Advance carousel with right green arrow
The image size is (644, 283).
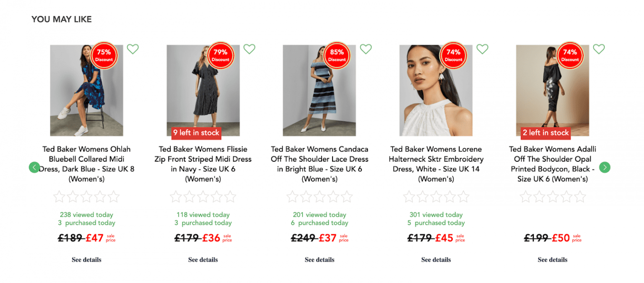click(605, 168)
